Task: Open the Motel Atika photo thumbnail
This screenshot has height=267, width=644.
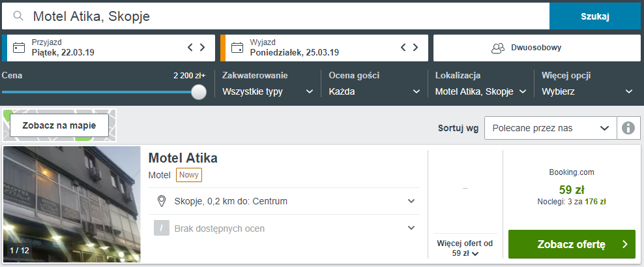Action: click(x=72, y=204)
